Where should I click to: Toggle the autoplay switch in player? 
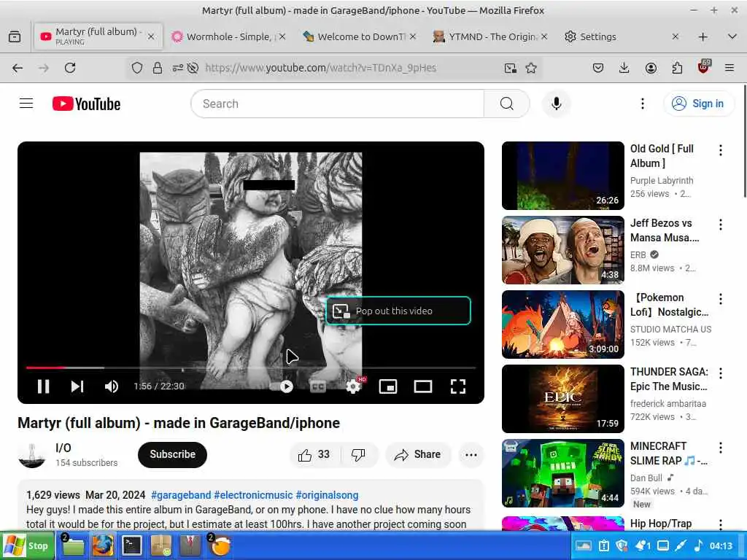[281, 386]
